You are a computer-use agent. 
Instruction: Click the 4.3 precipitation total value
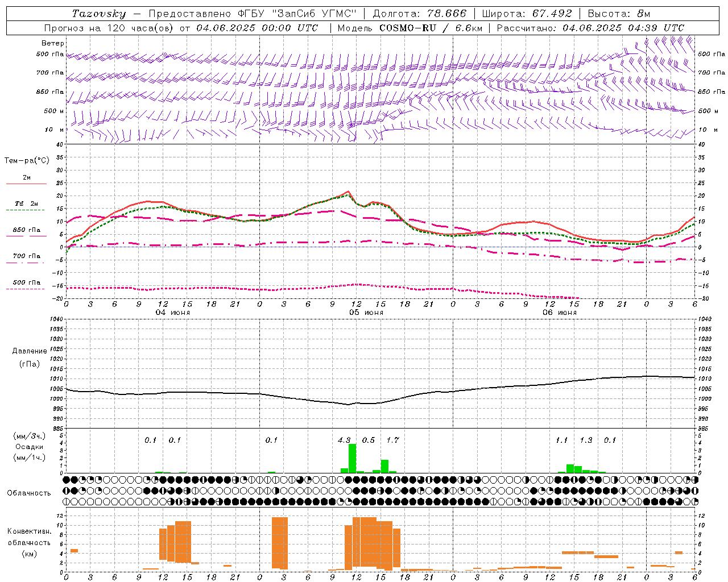click(x=344, y=440)
